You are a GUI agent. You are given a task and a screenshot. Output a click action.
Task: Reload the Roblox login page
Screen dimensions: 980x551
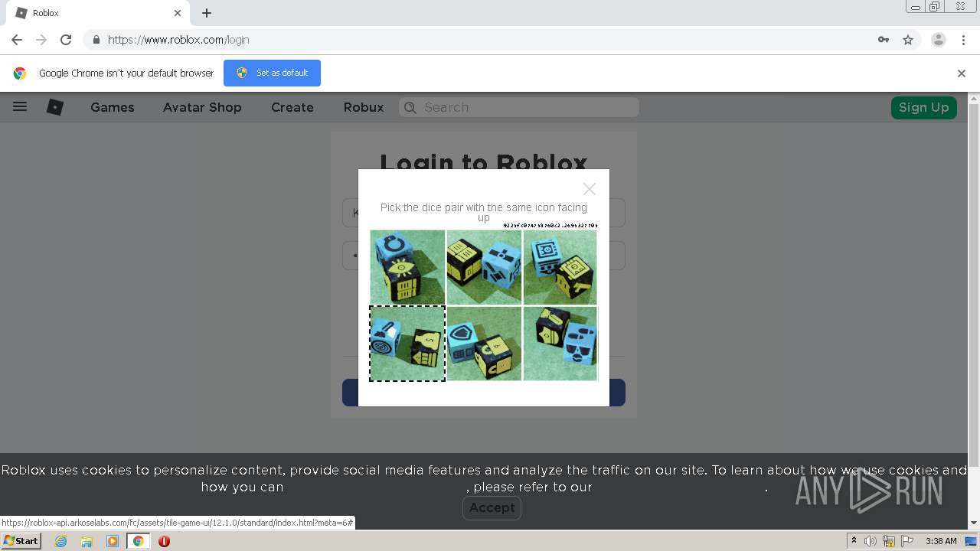[x=66, y=40]
